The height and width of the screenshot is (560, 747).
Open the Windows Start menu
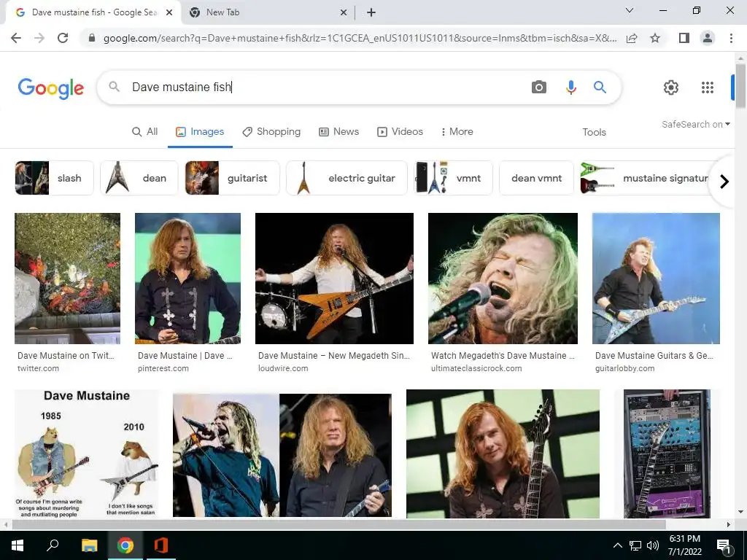coord(18,545)
